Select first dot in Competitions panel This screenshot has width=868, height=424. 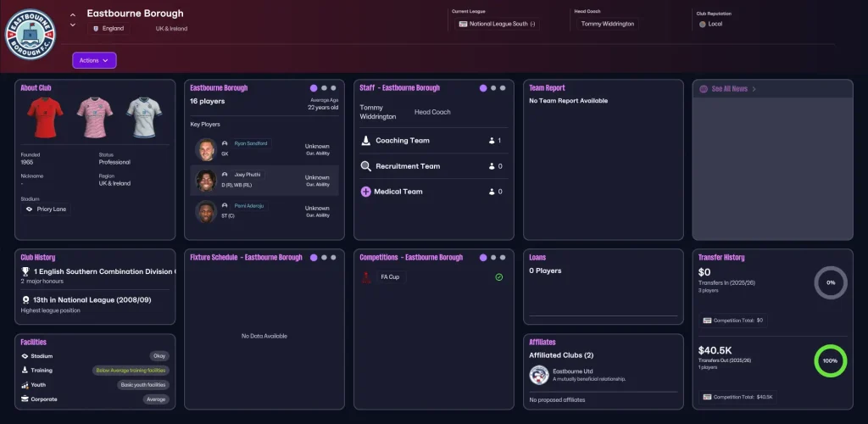point(483,258)
